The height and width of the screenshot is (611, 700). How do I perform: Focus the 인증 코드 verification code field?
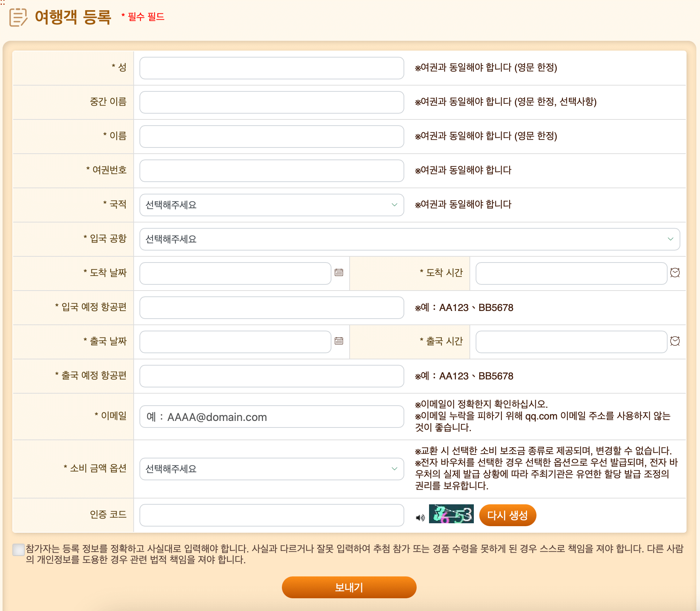click(272, 515)
